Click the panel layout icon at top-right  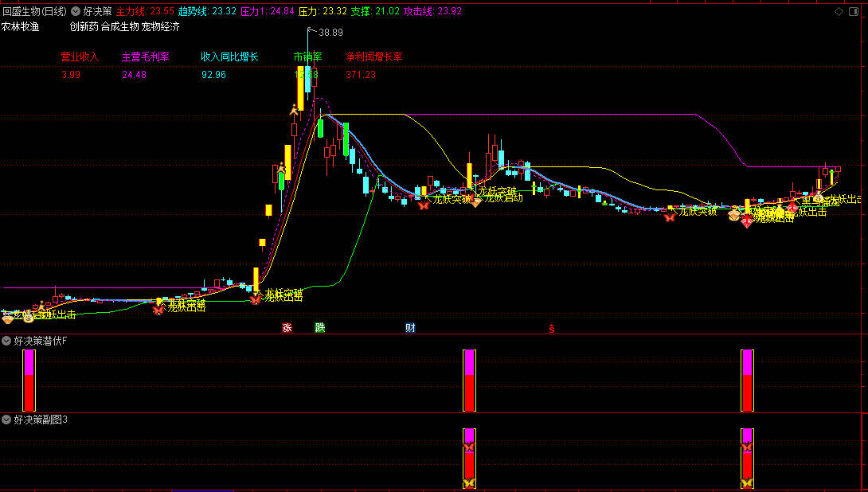coord(854,12)
